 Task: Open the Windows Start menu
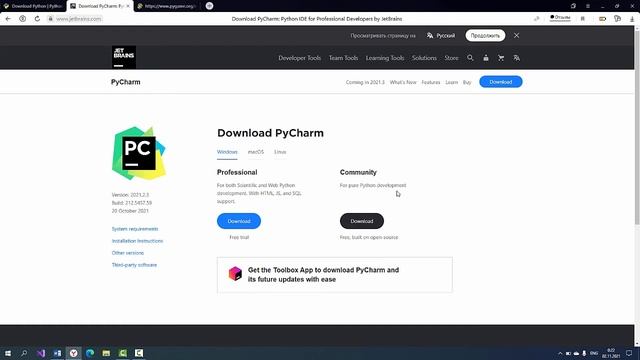pyautogui.click(x=8, y=353)
